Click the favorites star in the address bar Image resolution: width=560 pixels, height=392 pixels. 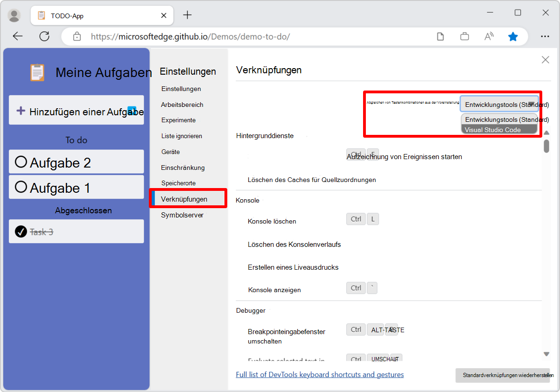pos(513,36)
